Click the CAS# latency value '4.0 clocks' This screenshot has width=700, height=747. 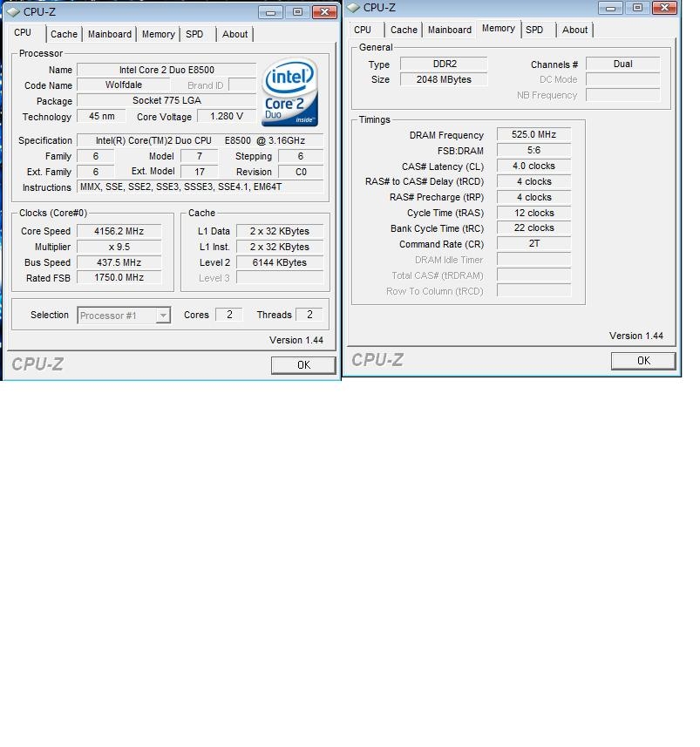tap(533, 166)
